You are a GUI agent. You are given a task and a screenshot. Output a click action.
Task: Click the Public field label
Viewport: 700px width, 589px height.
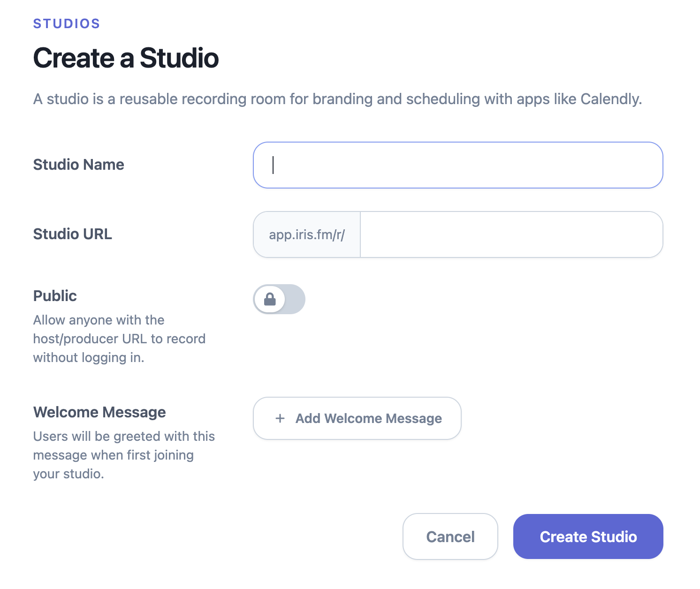tap(54, 295)
